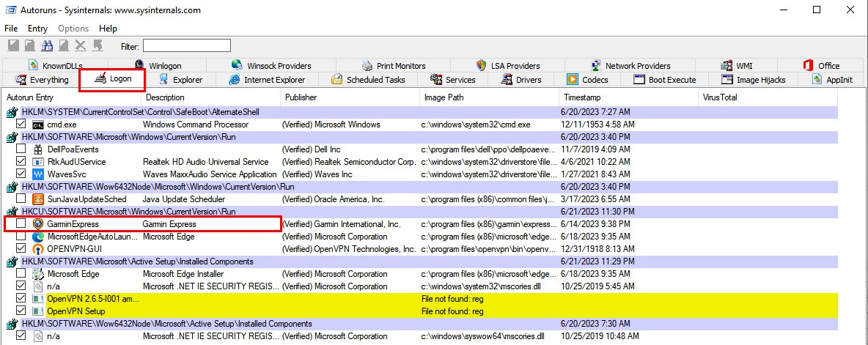Switch to the Everything tab
The width and height of the screenshot is (868, 345).
coord(42,80)
